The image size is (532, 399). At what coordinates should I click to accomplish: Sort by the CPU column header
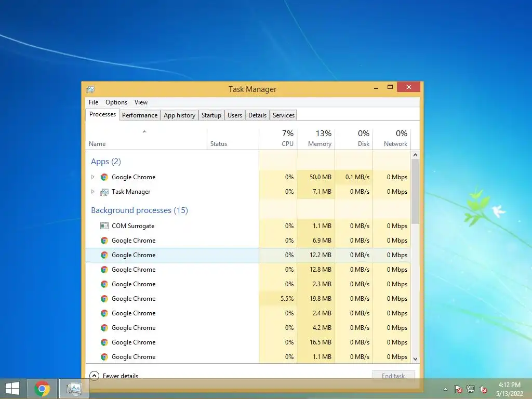278,138
